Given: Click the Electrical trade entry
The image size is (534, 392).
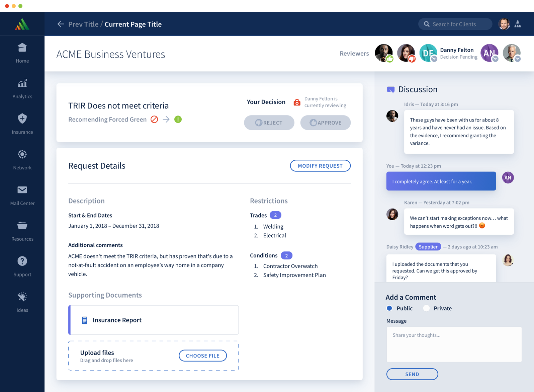Looking at the screenshot, I should click(x=274, y=235).
